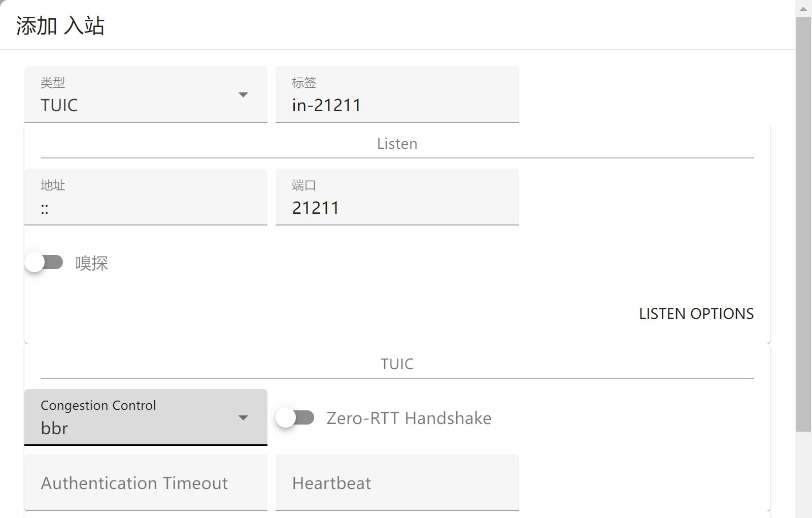Click the arrow icon in 类型 selector
Screen dimensions: 812x518
click(243, 95)
